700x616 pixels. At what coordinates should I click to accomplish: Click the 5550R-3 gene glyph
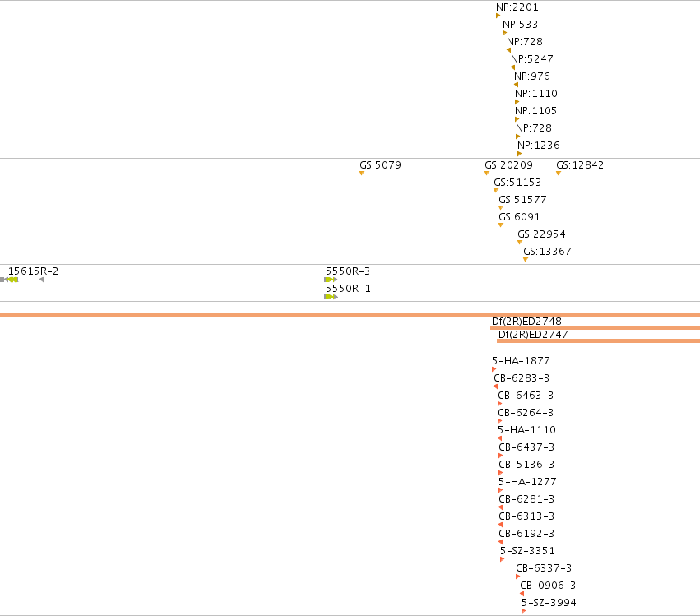coord(331,280)
